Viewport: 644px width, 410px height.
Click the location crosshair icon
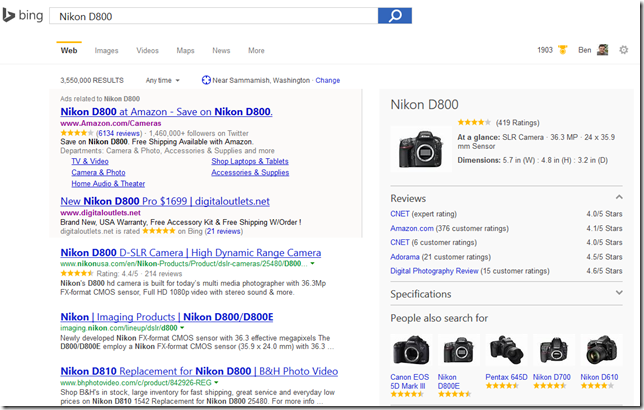point(206,80)
